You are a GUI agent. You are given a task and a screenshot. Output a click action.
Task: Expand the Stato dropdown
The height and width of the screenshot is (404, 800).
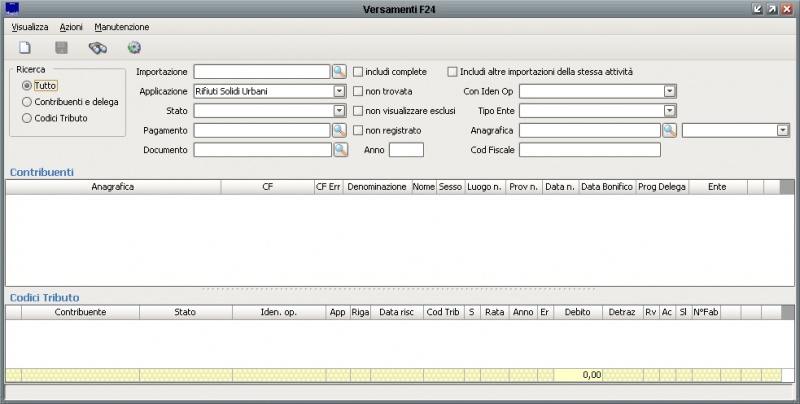point(339,111)
